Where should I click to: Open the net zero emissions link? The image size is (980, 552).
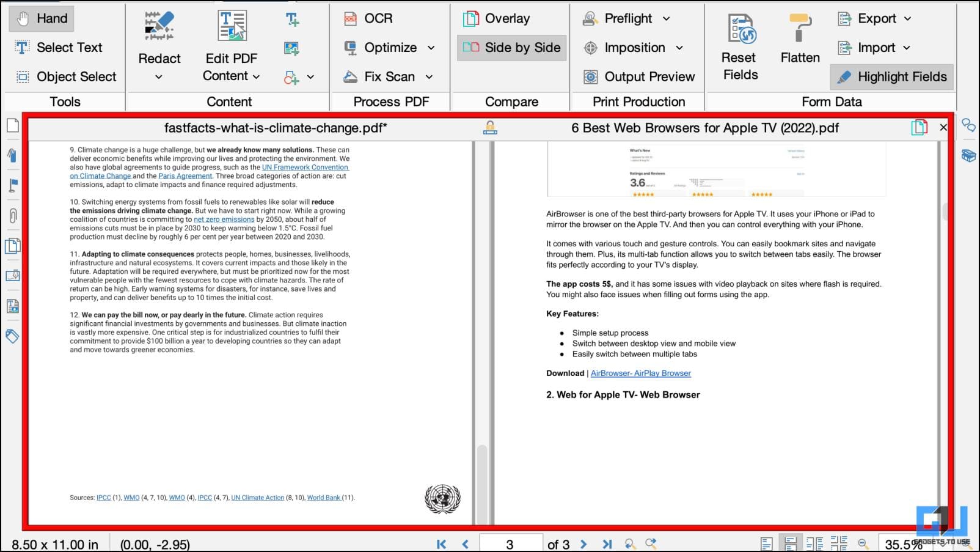pos(224,219)
